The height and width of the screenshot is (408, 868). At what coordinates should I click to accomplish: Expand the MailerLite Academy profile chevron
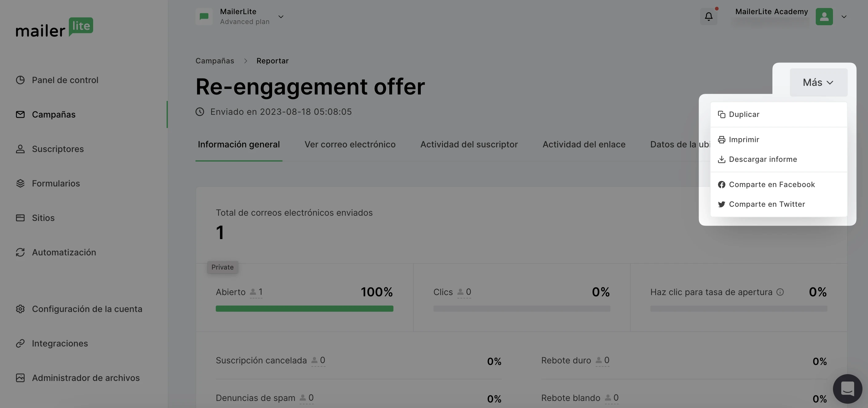click(844, 17)
